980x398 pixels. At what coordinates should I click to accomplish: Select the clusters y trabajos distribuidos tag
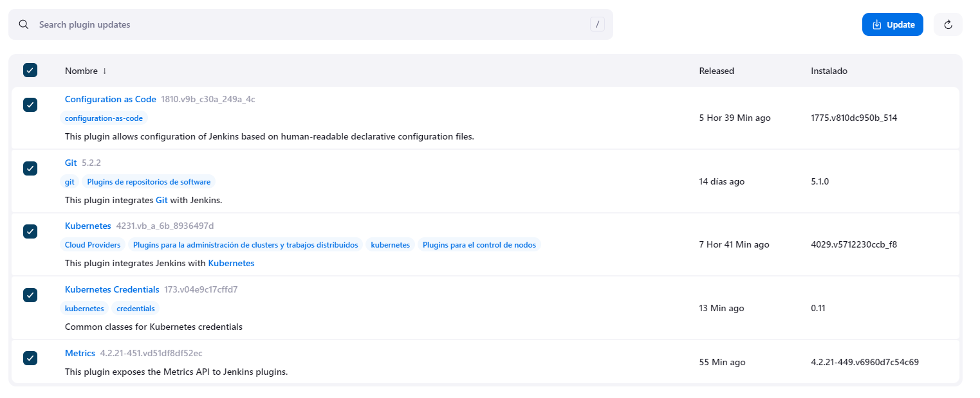245,245
